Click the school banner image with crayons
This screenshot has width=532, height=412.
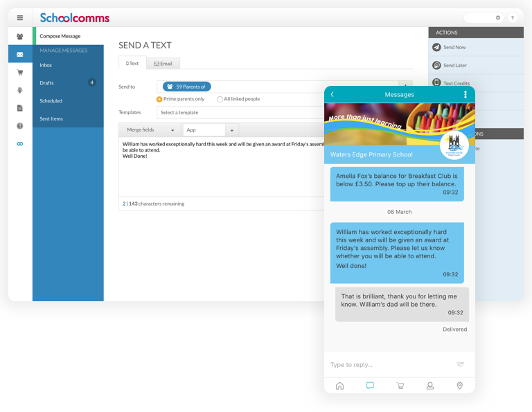point(399,124)
